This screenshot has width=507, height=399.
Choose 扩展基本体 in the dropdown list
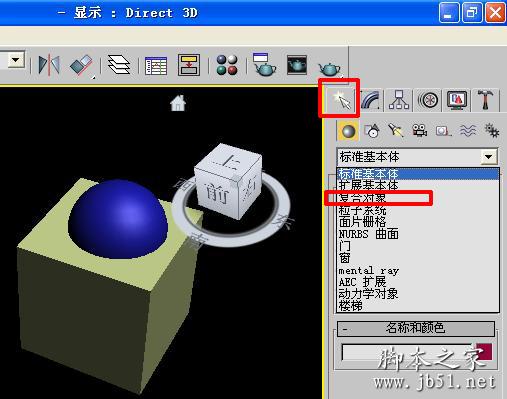coord(418,185)
